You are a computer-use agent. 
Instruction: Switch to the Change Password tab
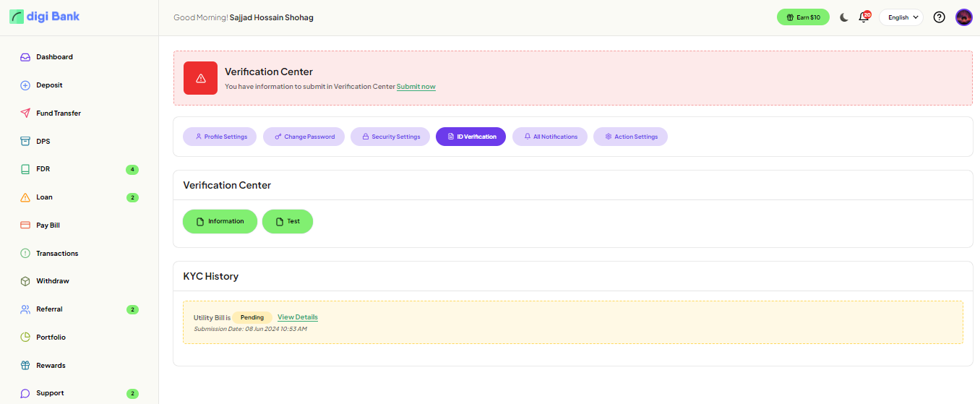pos(304,137)
